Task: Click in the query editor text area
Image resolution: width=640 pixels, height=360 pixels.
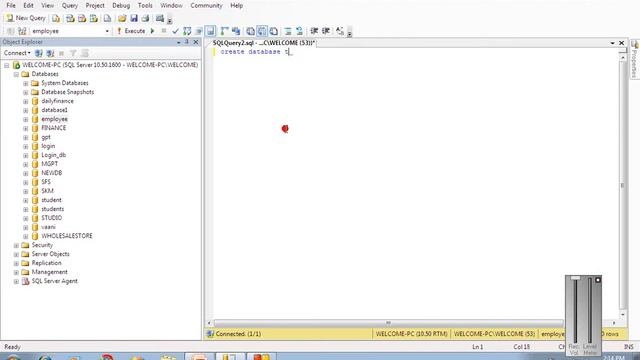Action: [x=416, y=184]
